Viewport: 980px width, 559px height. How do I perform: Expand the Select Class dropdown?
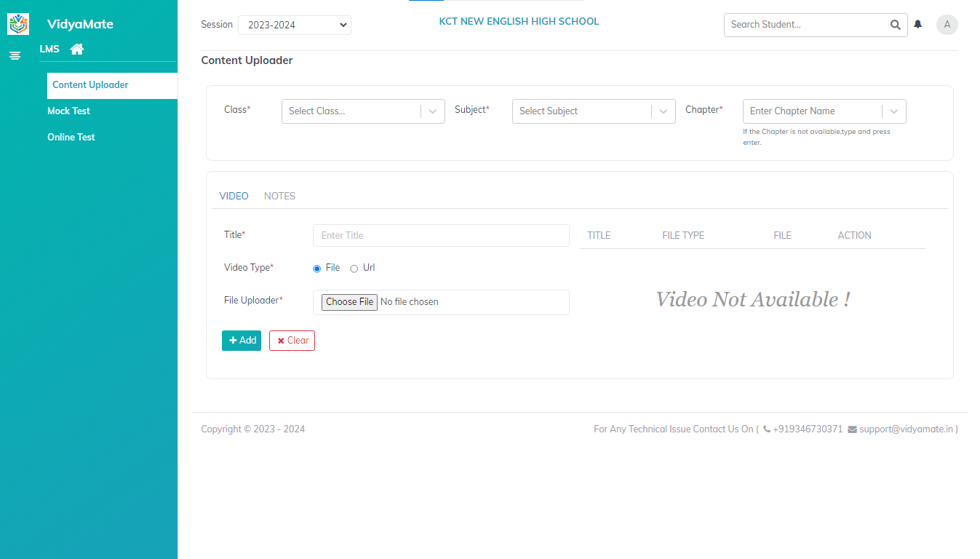(362, 111)
